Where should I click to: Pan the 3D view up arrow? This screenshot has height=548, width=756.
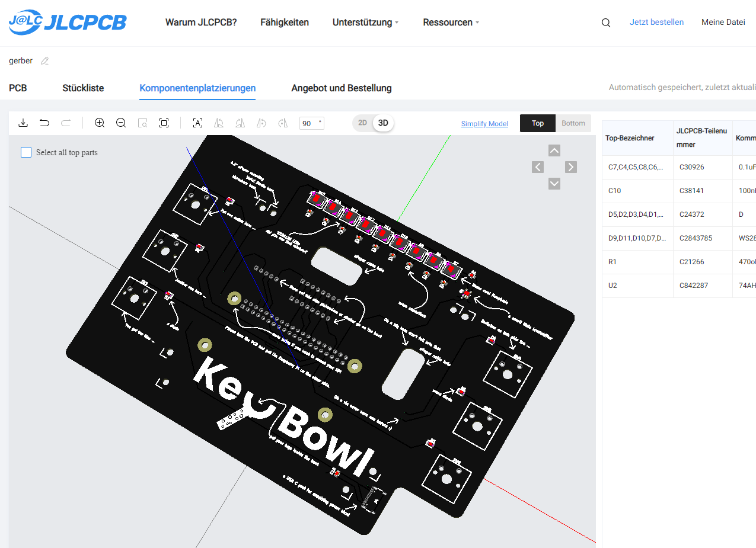[x=554, y=150]
